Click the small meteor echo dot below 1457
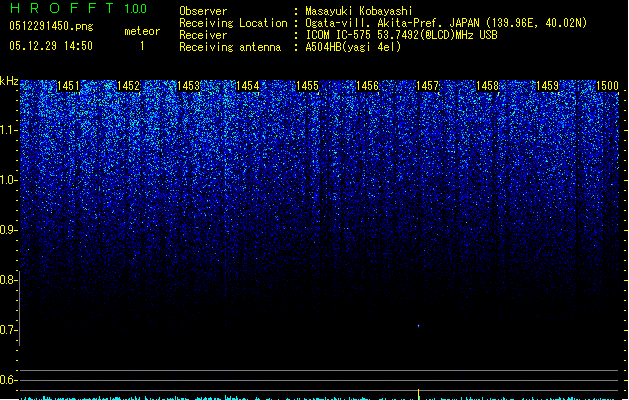Screen dimensions: 629x400 (418, 325)
